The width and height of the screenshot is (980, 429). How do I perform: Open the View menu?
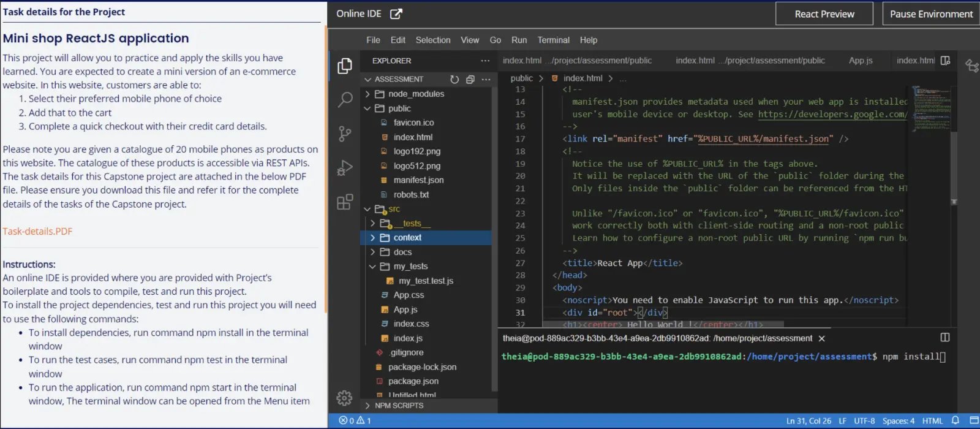[x=470, y=40]
